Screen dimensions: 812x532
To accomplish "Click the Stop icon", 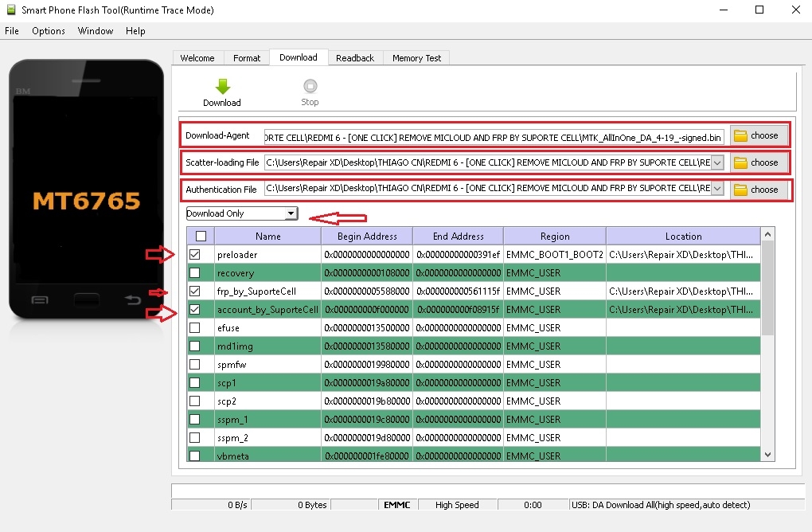I will pos(310,86).
